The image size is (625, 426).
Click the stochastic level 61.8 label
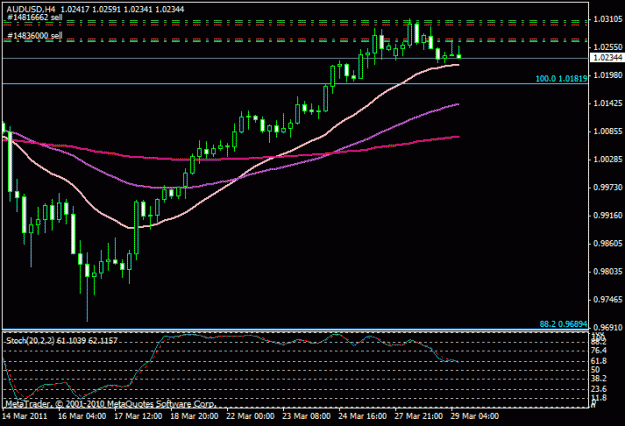[599, 361]
